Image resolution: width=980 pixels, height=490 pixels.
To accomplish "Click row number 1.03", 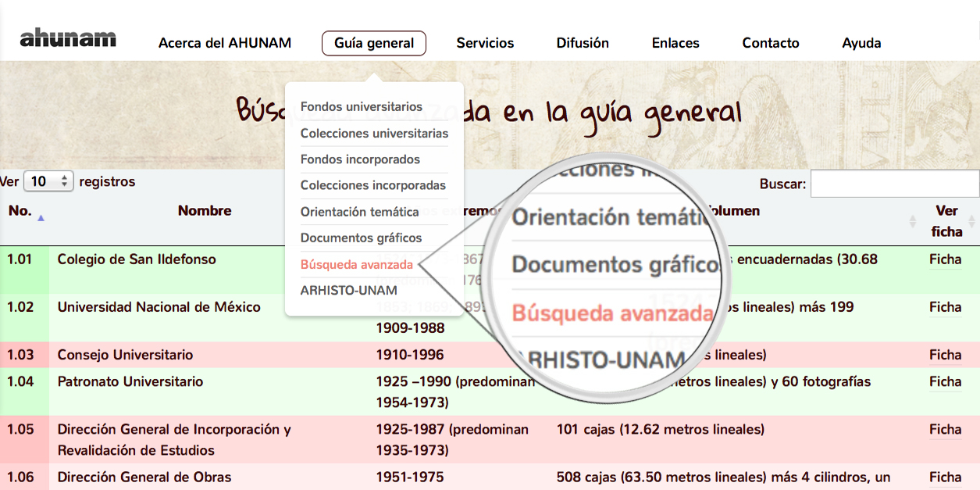I will pos(20,355).
